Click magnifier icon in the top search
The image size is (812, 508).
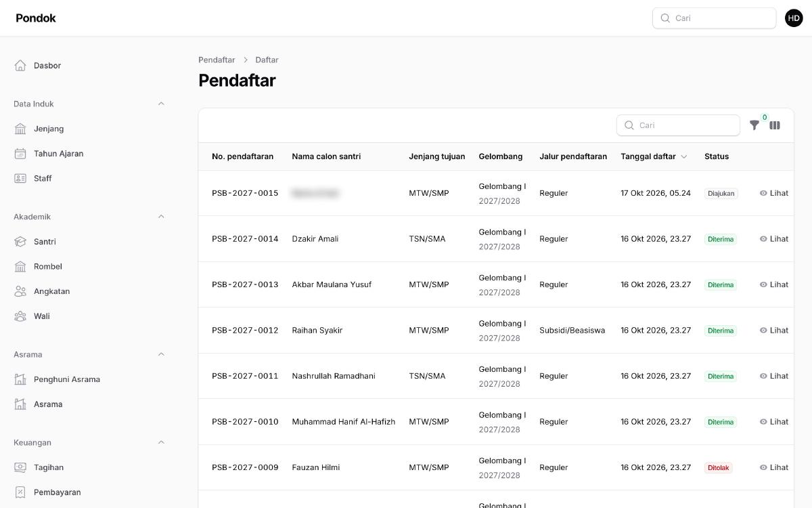[665, 18]
